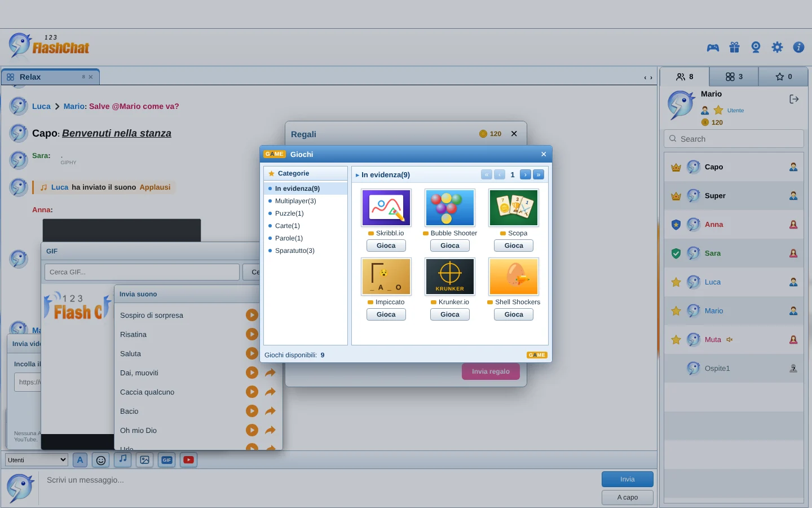The image size is (812, 508).
Task: Click the A capo button
Action: point(628,497)
